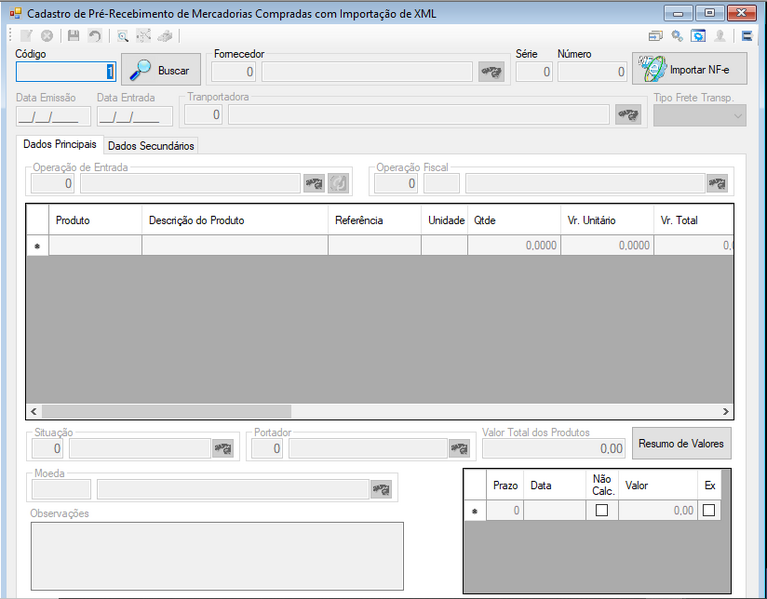Click the Prazo column header
The height and width of the screenshot is (599, 767).
[x=505, y=486]
